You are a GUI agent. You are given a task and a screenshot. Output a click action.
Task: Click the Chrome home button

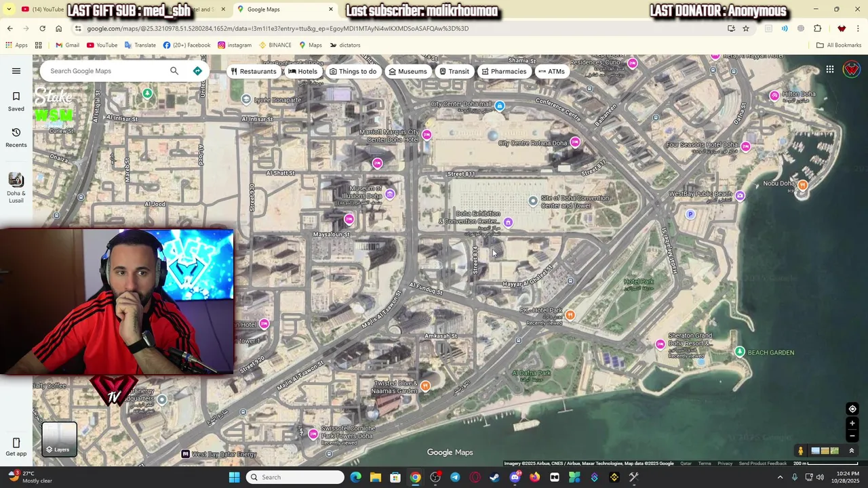point(58,28)
